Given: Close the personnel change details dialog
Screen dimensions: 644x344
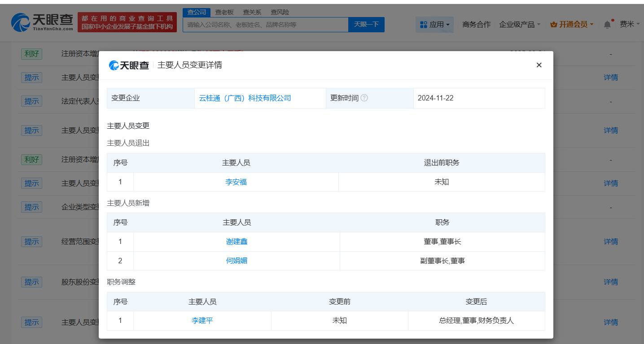Looking at the screenshot, I should (x=539, y=65).
